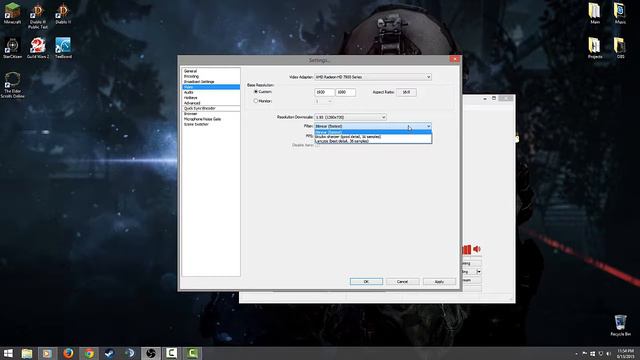The image size is (640, 360).
Task: Mute using red speaker icon in OBS window
Action: [x=477, y=249]
